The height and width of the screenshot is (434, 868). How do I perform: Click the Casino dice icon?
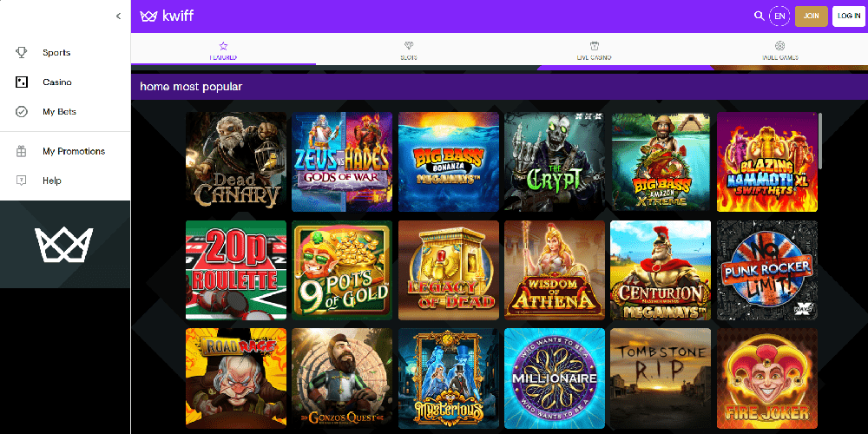tap(21, 82)
